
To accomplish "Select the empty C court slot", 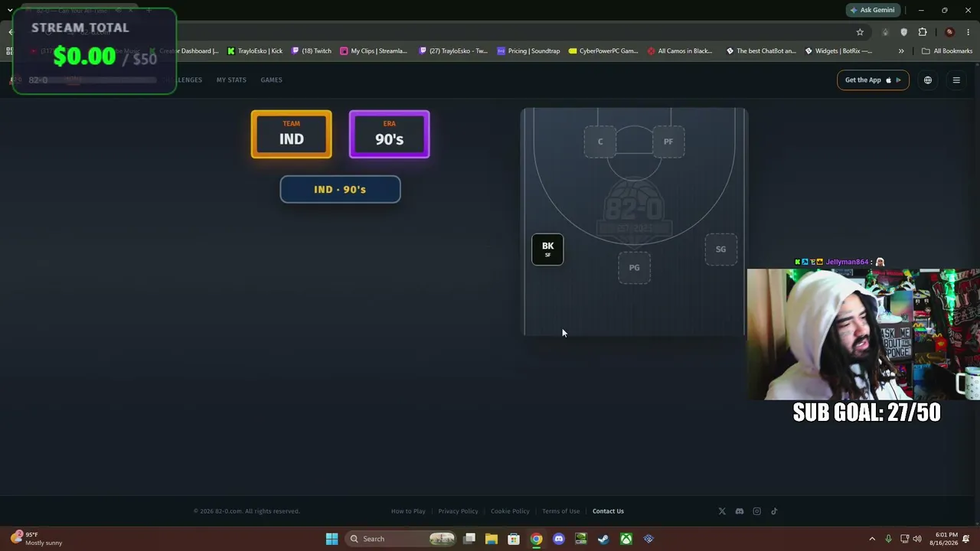I will [600, 142].
